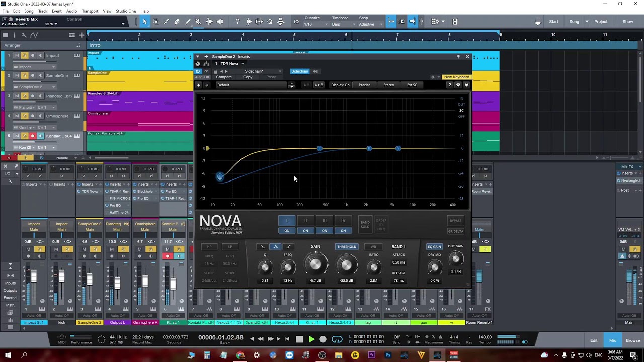Click Nova undo left arrow

[x=199, y=85]
